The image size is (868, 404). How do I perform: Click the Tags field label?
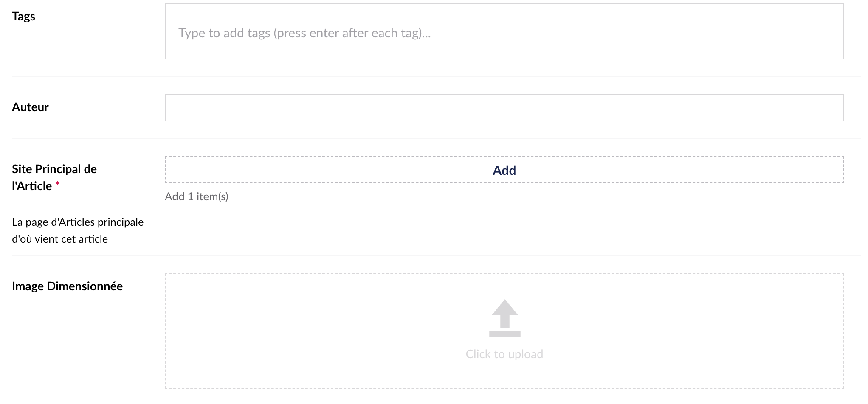pyautogui.click(x=24, y=17)
